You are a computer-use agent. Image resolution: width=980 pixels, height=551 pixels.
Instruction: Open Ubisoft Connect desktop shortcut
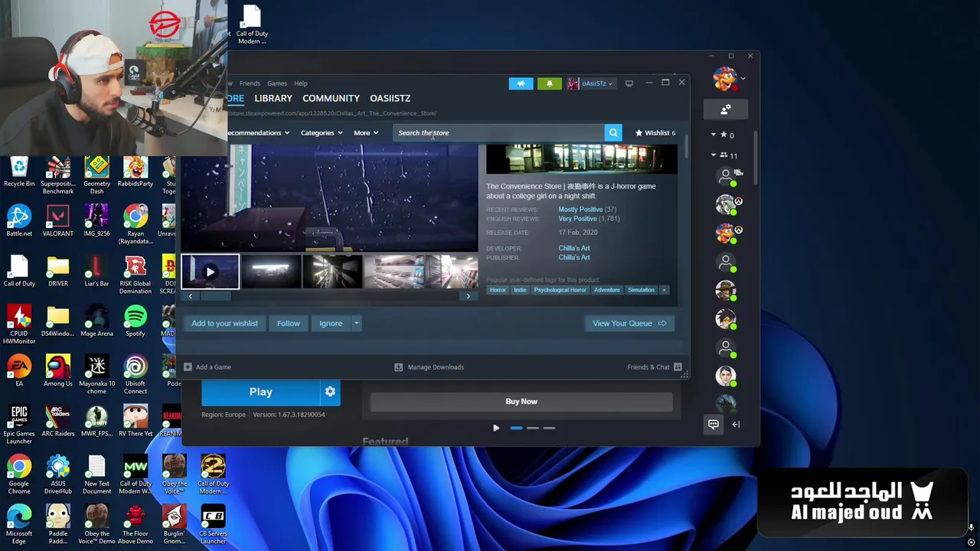[x=136, y=375]
